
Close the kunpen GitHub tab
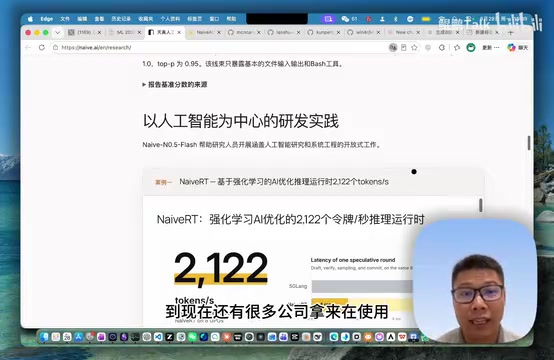[338, 32]
